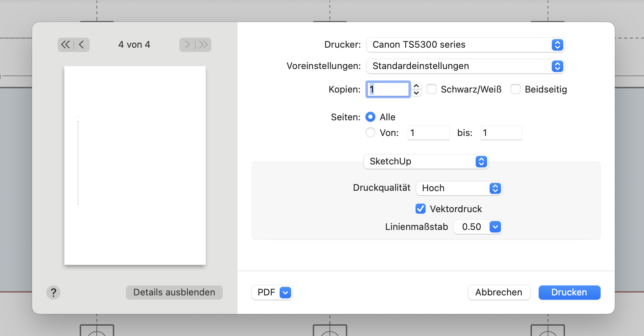
Task: Go to next preview page
Action: tap(187, 45)
